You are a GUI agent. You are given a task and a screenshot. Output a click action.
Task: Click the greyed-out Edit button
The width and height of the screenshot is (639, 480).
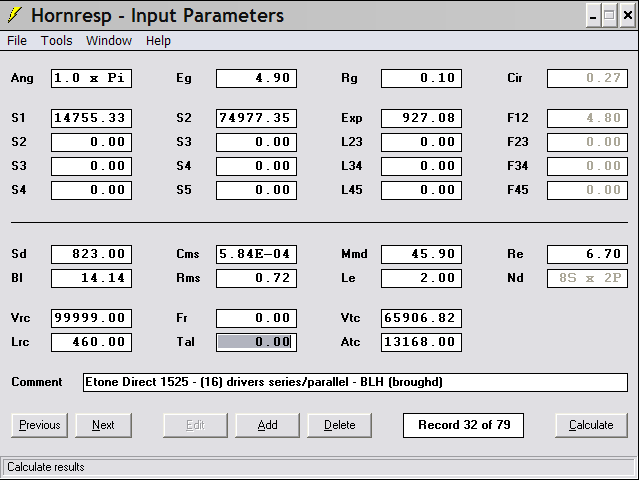click(x=195, y=425)
